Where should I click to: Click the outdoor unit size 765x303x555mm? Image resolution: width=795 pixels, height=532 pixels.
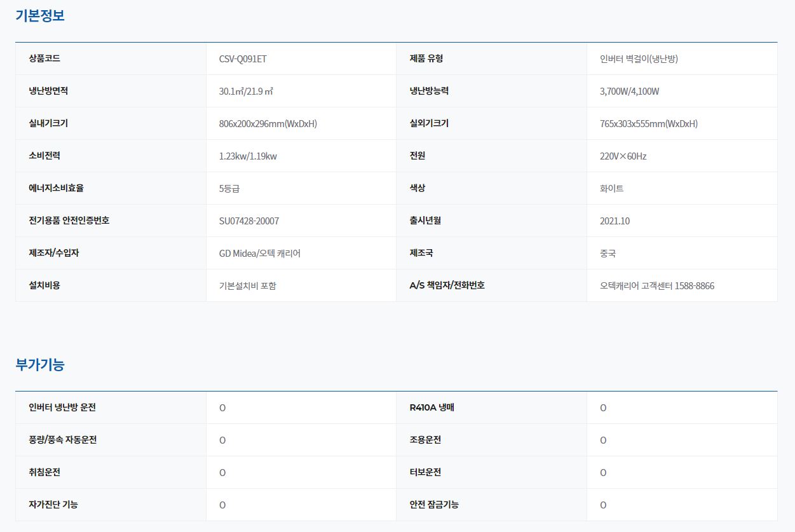(x=648, y=124)
